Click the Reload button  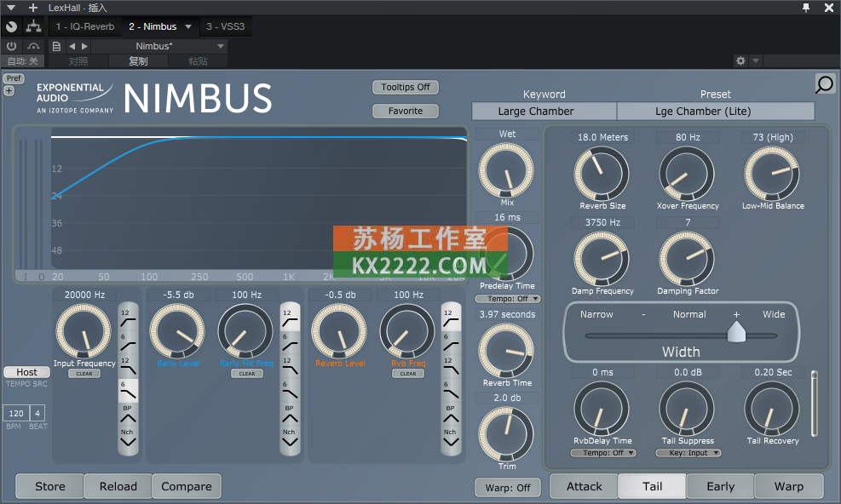point(118,486)
